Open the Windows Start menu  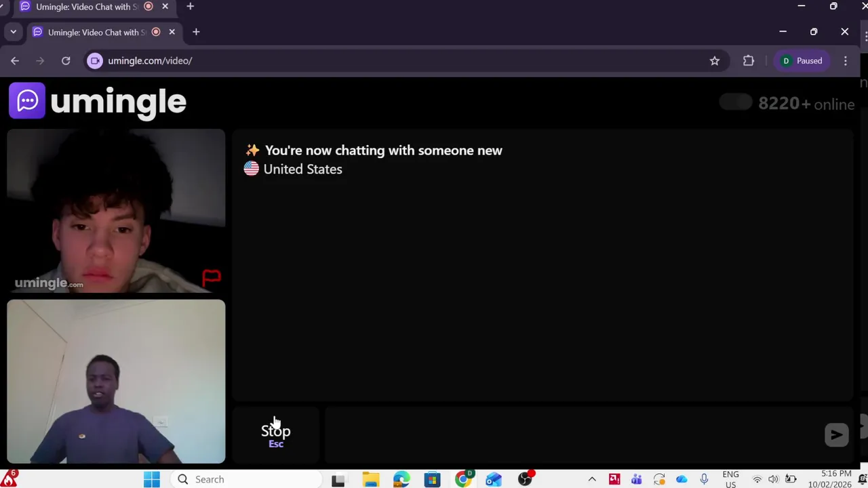coord(152,479)
